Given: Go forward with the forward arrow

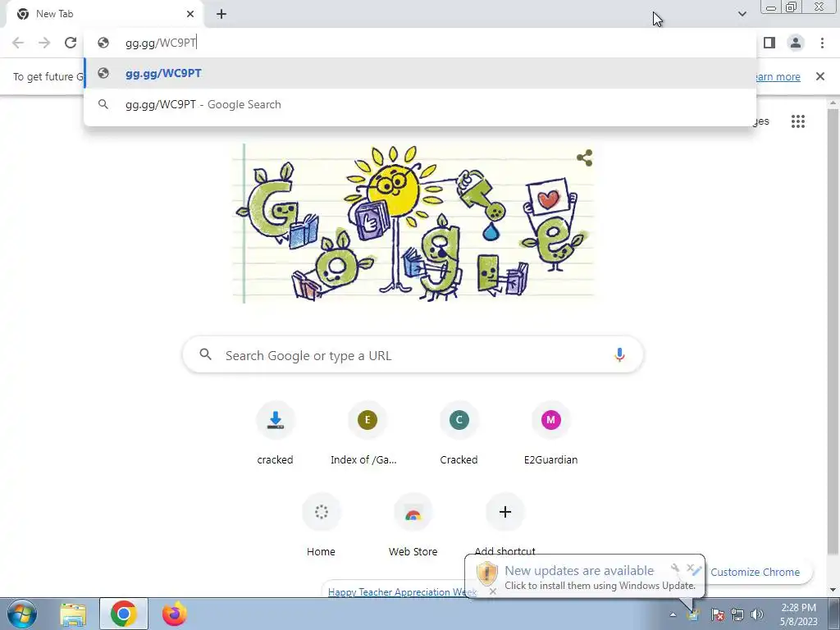Looking at the screenshot, I should (44, 43).
